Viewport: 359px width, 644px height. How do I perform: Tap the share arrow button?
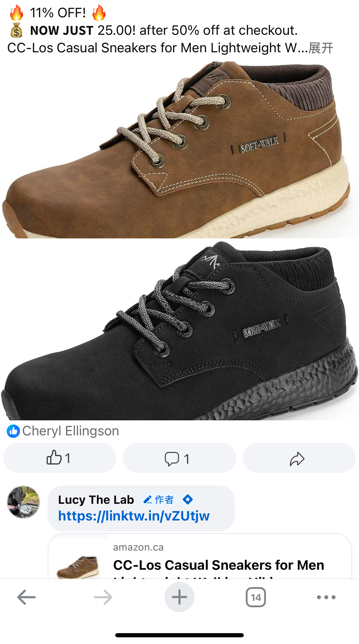coord(299,458)
